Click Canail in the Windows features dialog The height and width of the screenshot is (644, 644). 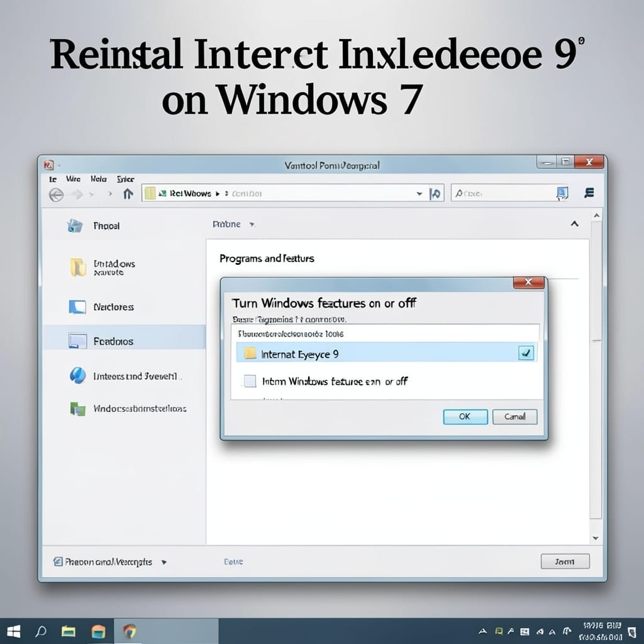[x=514, y=416]
